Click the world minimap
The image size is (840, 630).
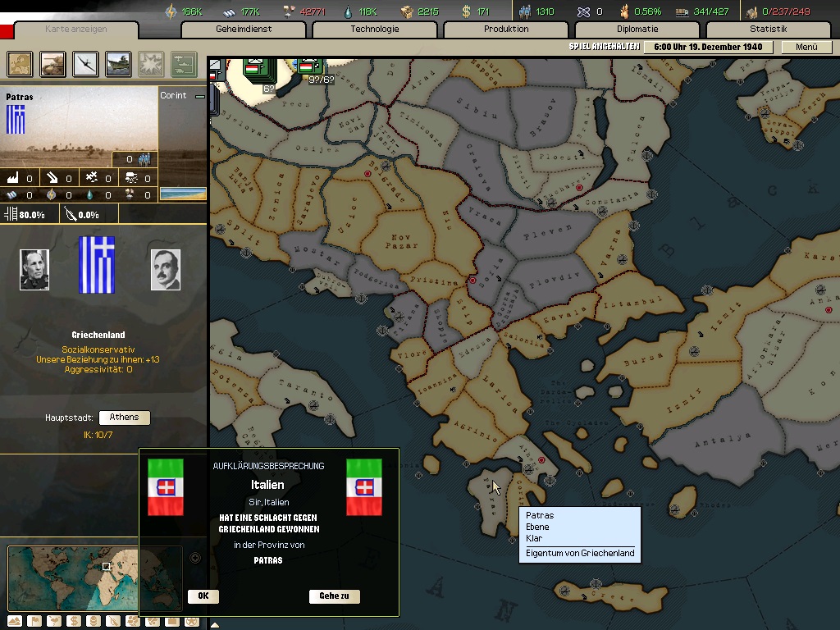(x=94, y=577)
